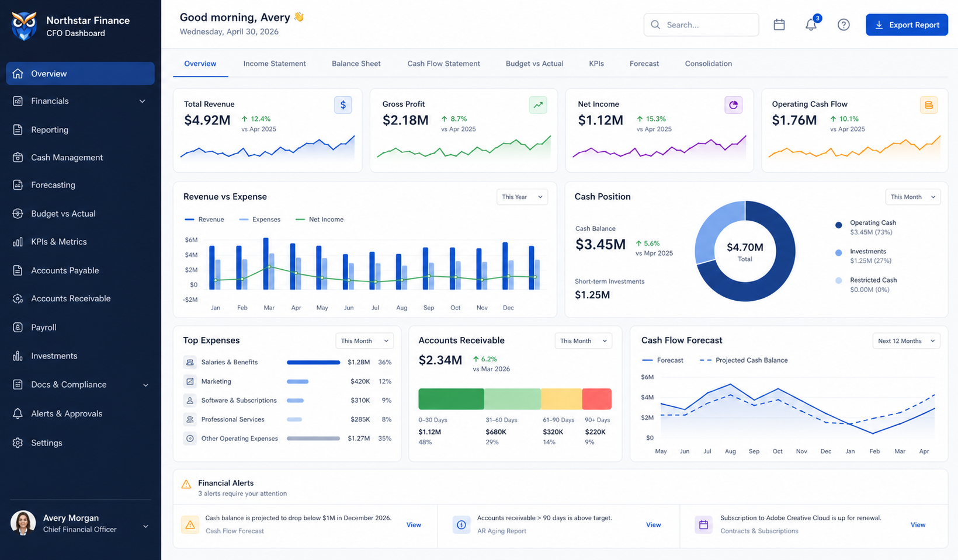Open the Avery Morgan profile menu chevron

pyautogui.click(x=145, y=526)
